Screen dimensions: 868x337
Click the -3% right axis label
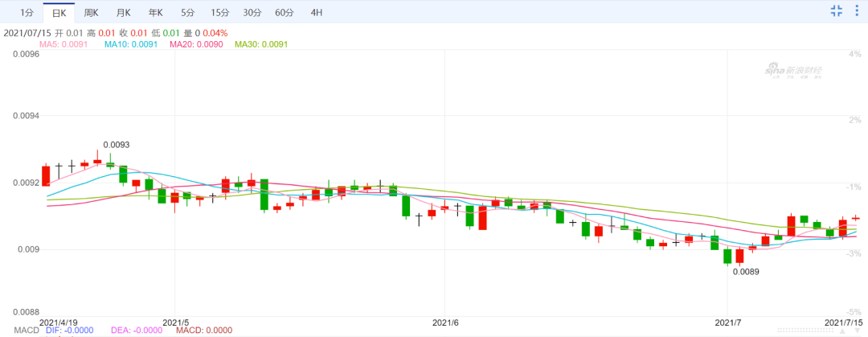tap(853, 253)
